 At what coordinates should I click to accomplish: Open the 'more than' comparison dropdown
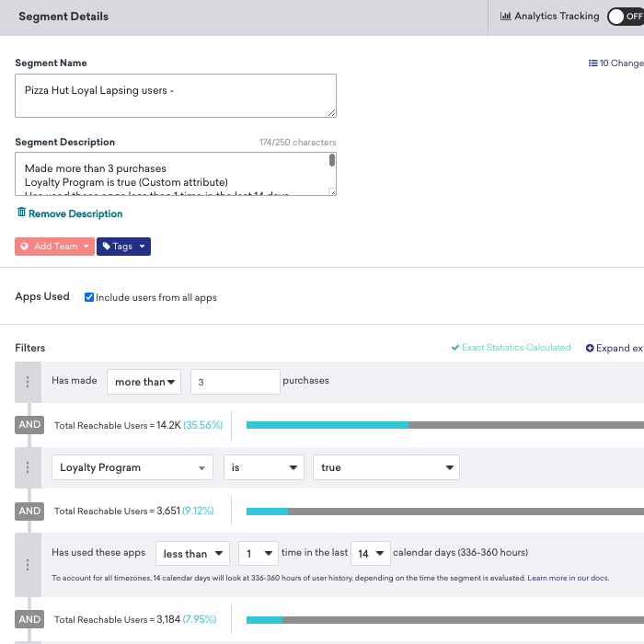(145, 382)
